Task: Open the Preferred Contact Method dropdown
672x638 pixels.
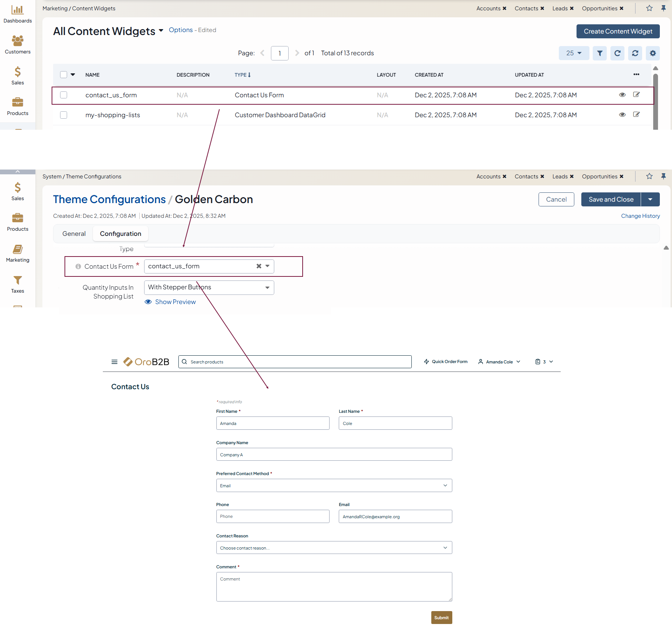Action: click(334, 485)
